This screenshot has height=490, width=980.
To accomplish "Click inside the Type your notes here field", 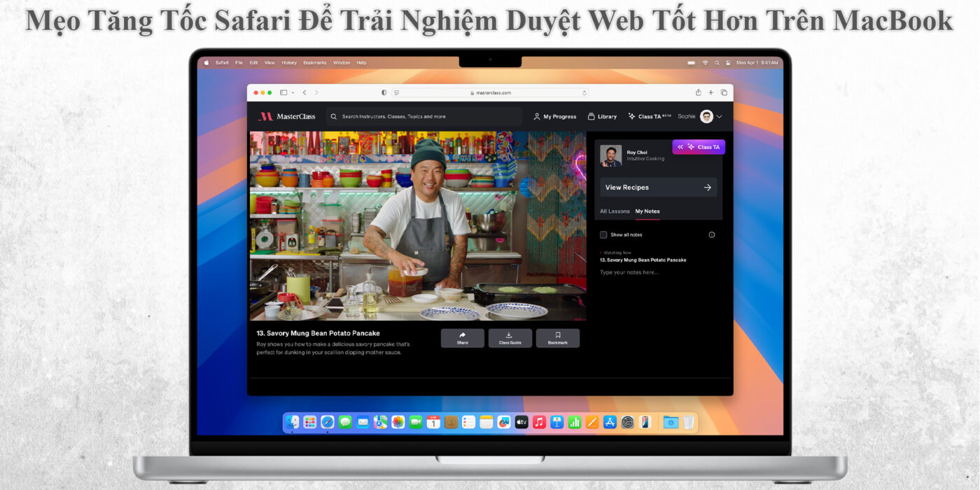I will 629,272.
